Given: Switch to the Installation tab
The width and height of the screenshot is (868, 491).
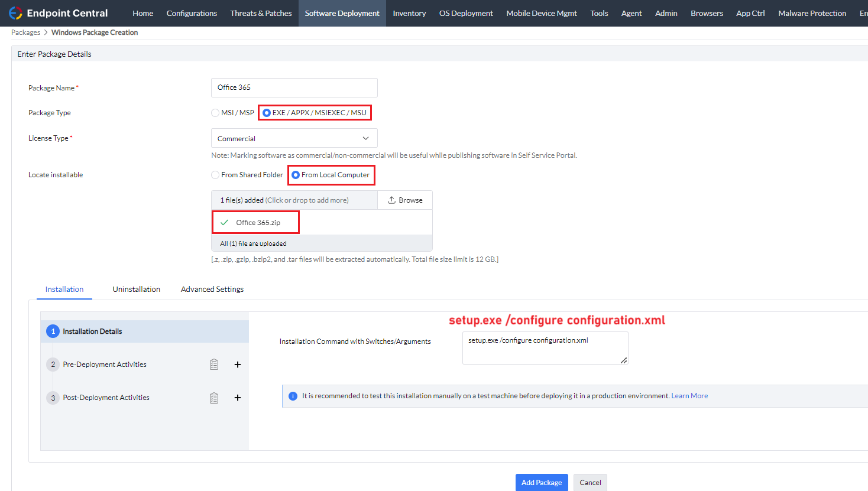Looking at the screenshot, I should 64,290.
